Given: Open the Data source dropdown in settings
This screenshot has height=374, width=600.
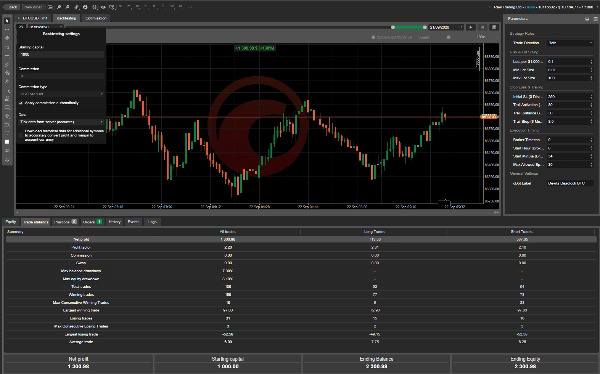Looking at the screenshot, I should (x=61, y=122).
